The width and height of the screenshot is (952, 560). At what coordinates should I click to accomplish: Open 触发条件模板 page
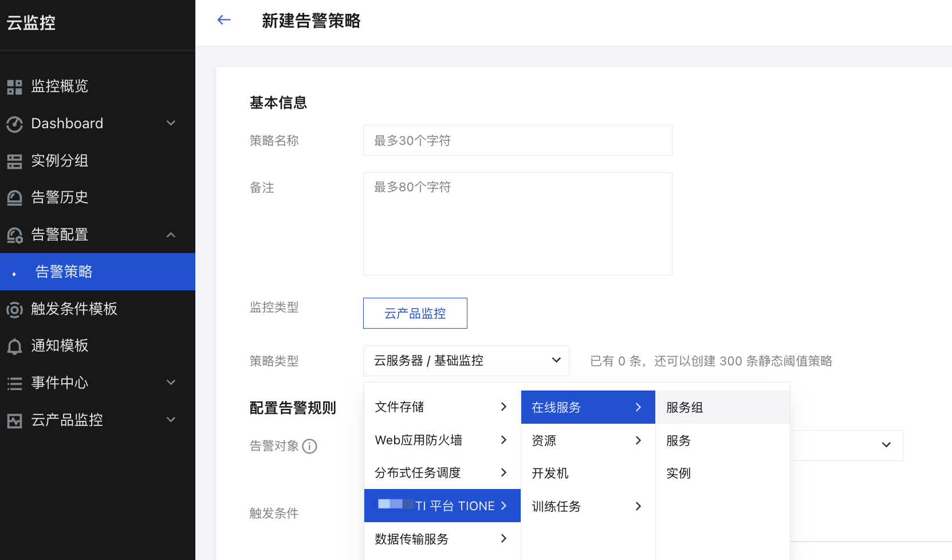pyautogui.click(x=97, y=309)
